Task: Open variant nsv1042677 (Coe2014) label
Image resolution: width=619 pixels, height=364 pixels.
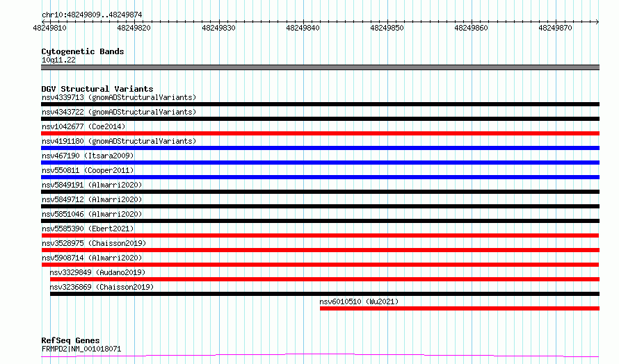Action: 83,126
